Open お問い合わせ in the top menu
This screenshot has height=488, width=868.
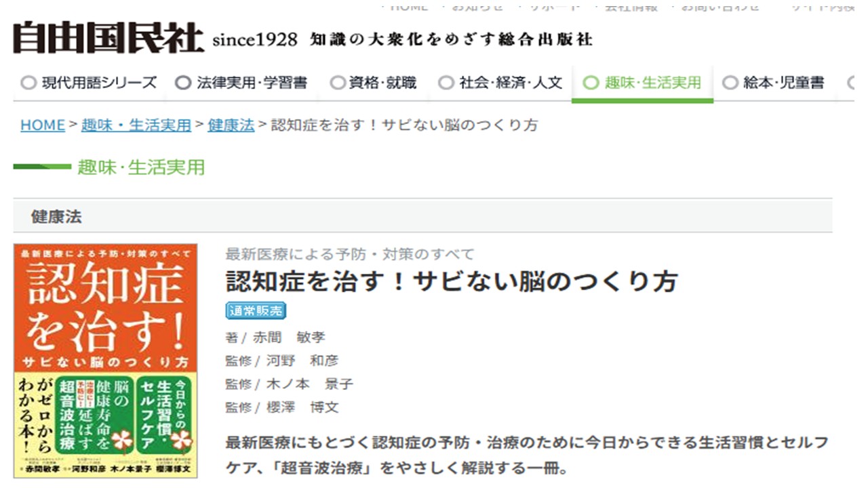pyautogui.click(x=720, y=7)
